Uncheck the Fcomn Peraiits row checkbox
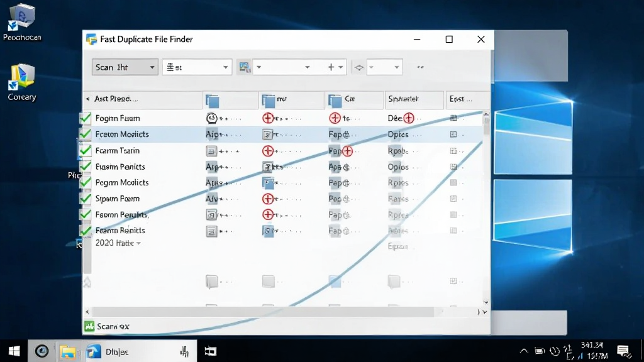Viewport: 644px width, 362px height. point(86,215)
